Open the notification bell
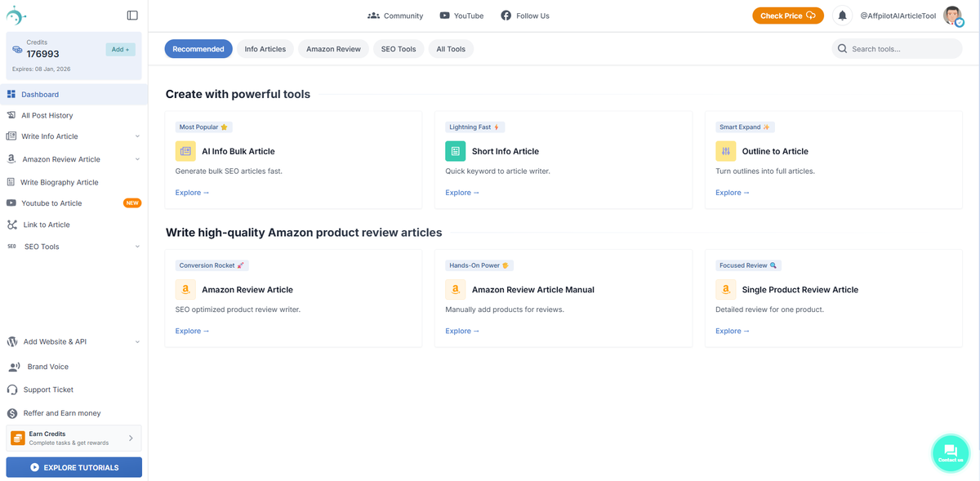Viewport: 980px width, 481px height. tap(842, 15)
